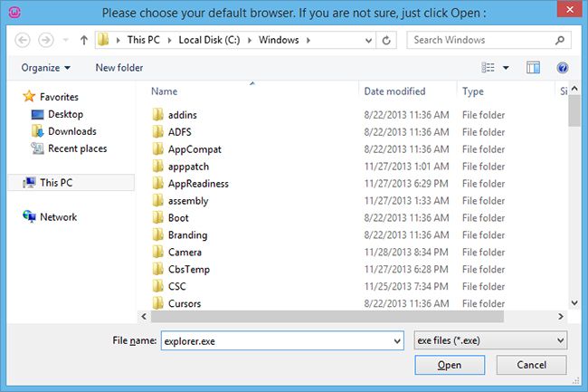Open the Help question mark icon
Screen dimensions: 588x392
(x=562, y=68)
